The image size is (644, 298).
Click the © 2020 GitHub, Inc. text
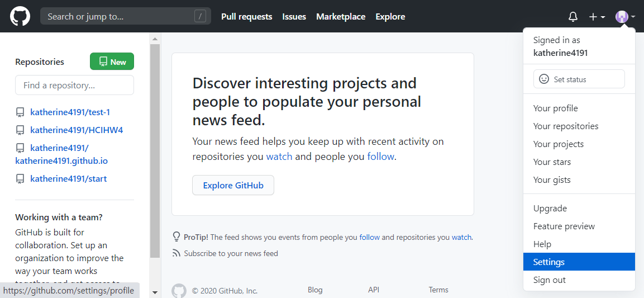226,291
